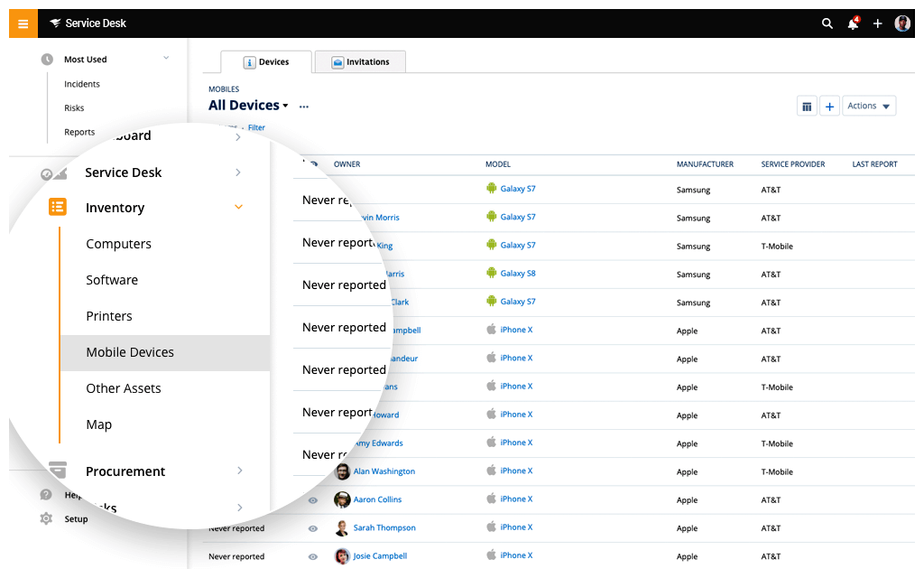
Task: Click the Filter link
Action: pos(256,127)
